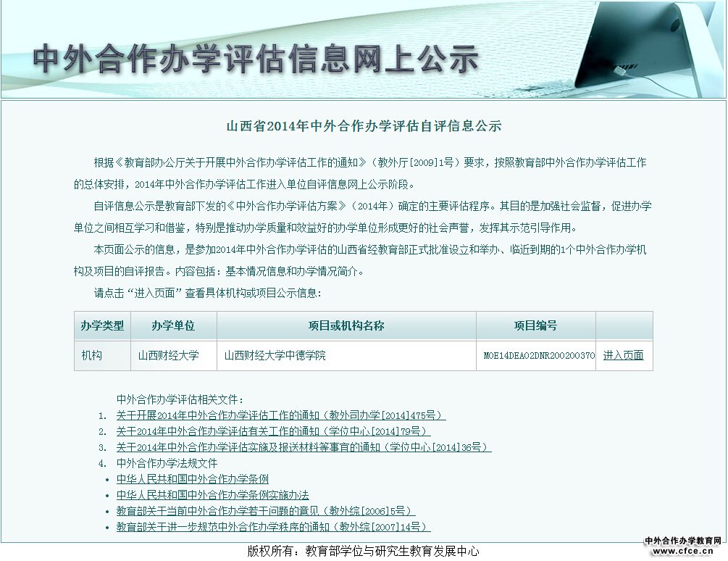Select the 山西财经大学 table cell

[x=174, y=355]
